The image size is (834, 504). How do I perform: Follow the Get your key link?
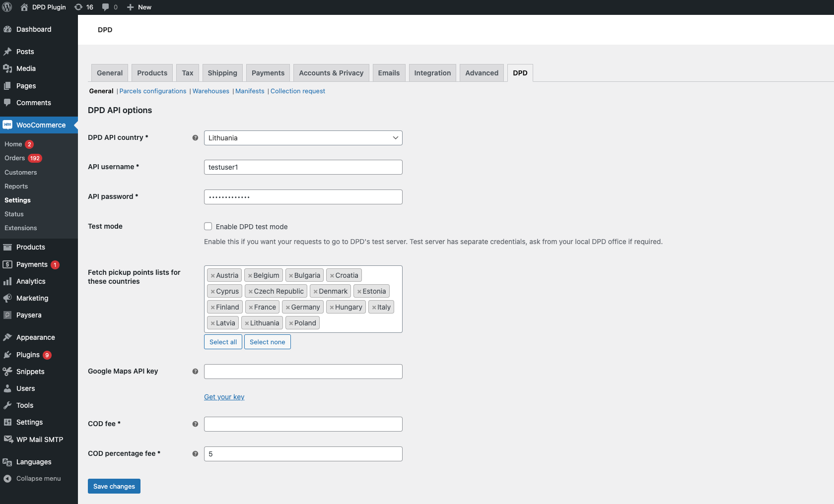pos(224,397)
